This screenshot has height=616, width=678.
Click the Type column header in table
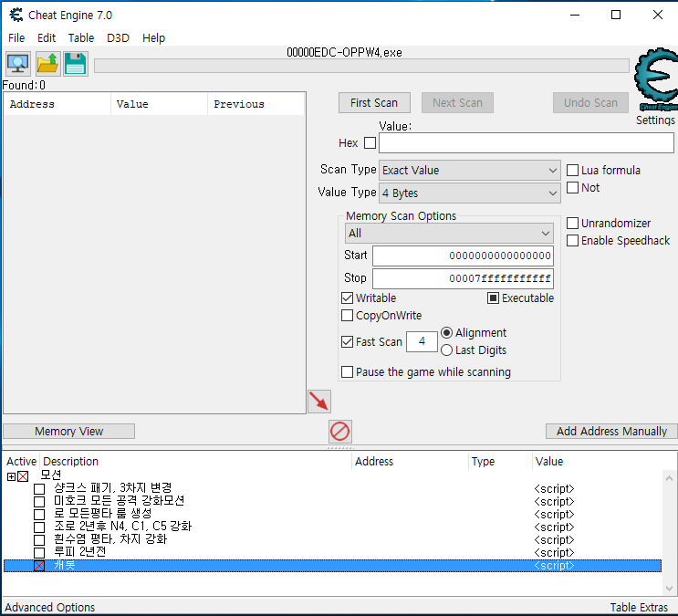point(500,462)
